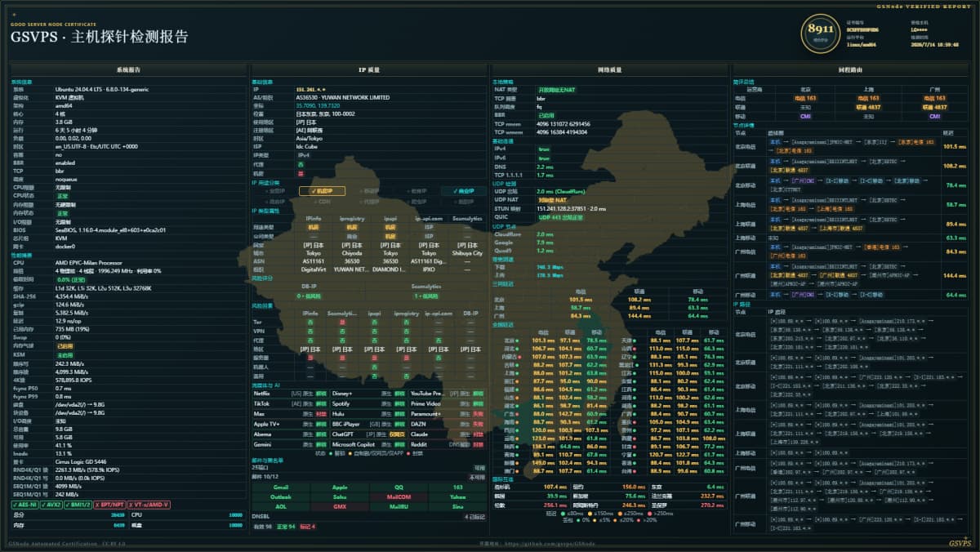This screenshot has width=980, height=552.
Task: Click the AMD EPYC-Milan Processor value
Action: (x=87, y=264)
